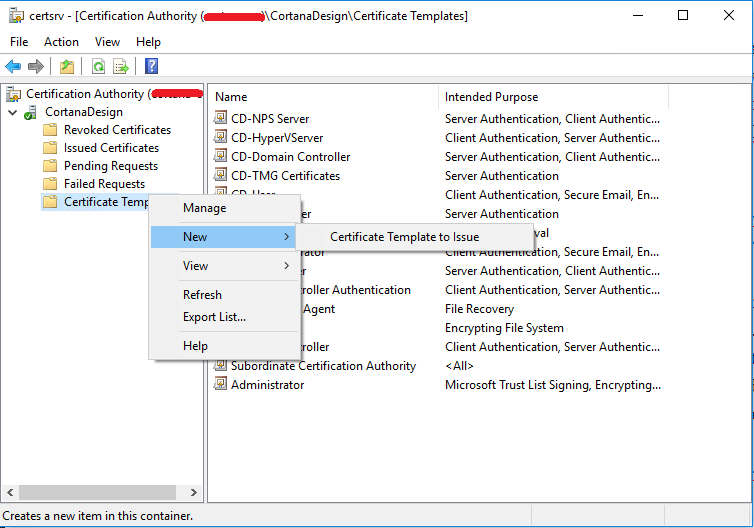Screen dimensions: 754x528
Task: Click the Forward arrow toolbar icon
Action: [x=36, y=66]
